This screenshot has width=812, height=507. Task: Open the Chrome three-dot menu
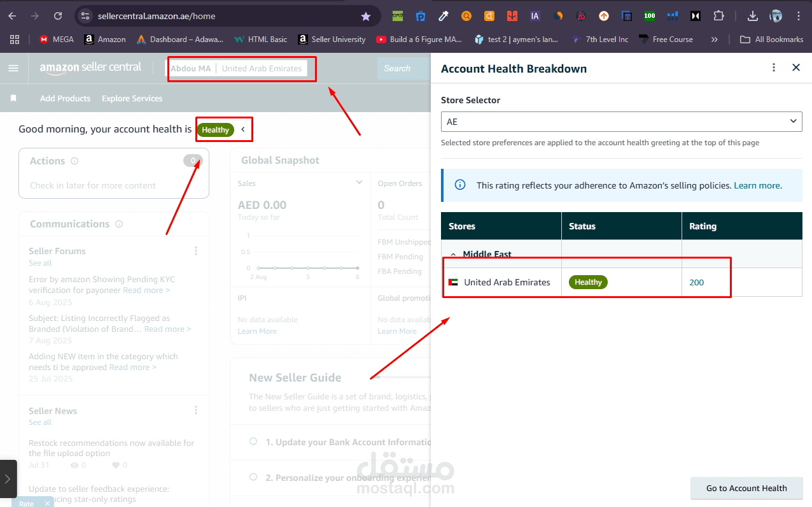[797, 16]
